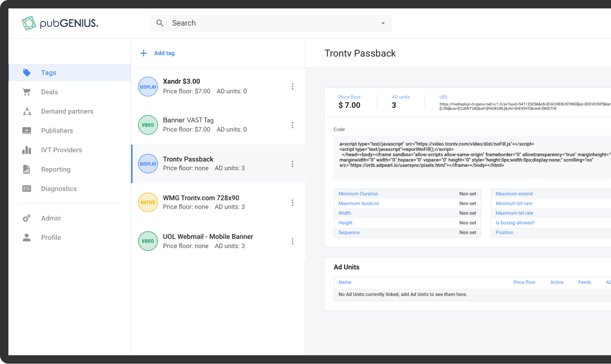Click the Minimum bit rate label
Viewport: 611px width, 364px height.
click(514, 203)
